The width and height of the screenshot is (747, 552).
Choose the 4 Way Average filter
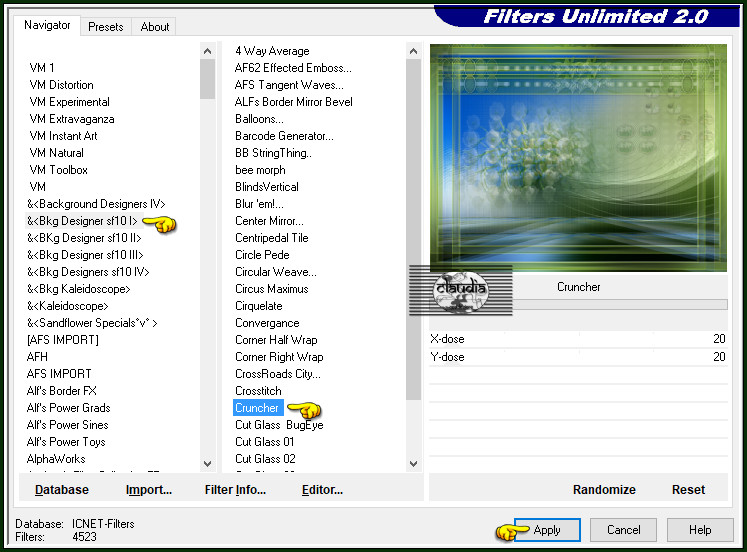coord(272,51)
